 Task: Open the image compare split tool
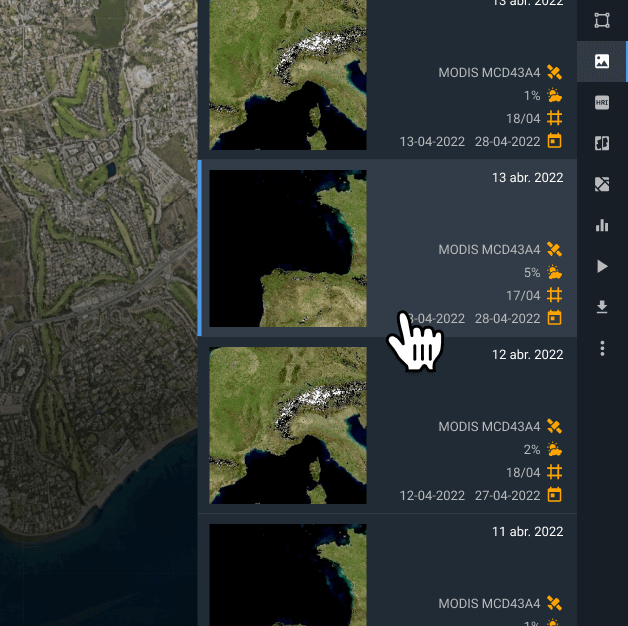602,143
